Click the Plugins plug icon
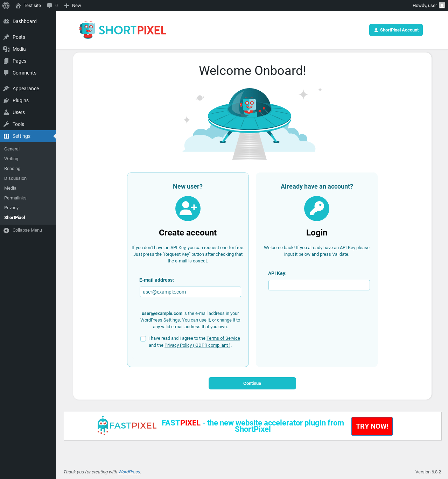Image resolution: width=448 pixels, height=479 pixels. pos(6,100)
